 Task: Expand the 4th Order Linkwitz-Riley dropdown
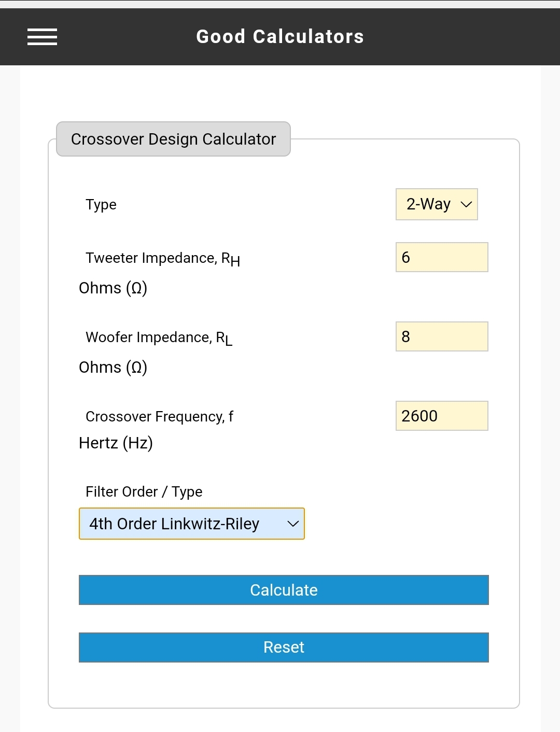[192, 524]
